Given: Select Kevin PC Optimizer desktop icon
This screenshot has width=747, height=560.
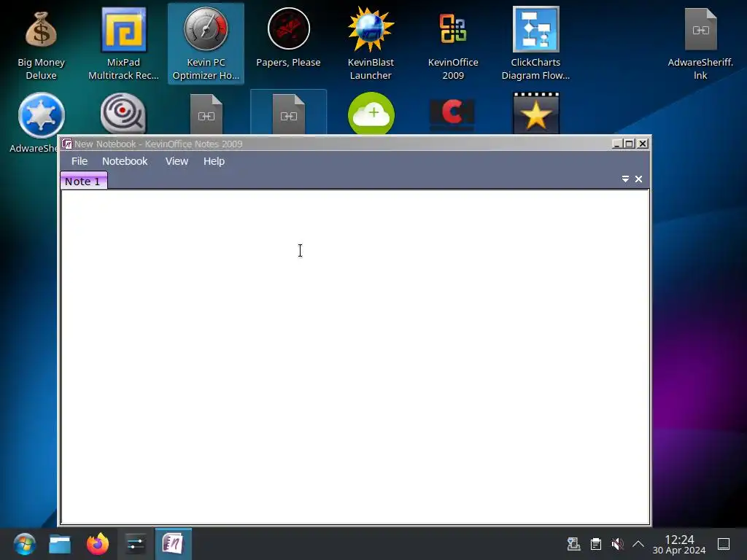Looking at the screenshot, I should click(x=206, y=44).
